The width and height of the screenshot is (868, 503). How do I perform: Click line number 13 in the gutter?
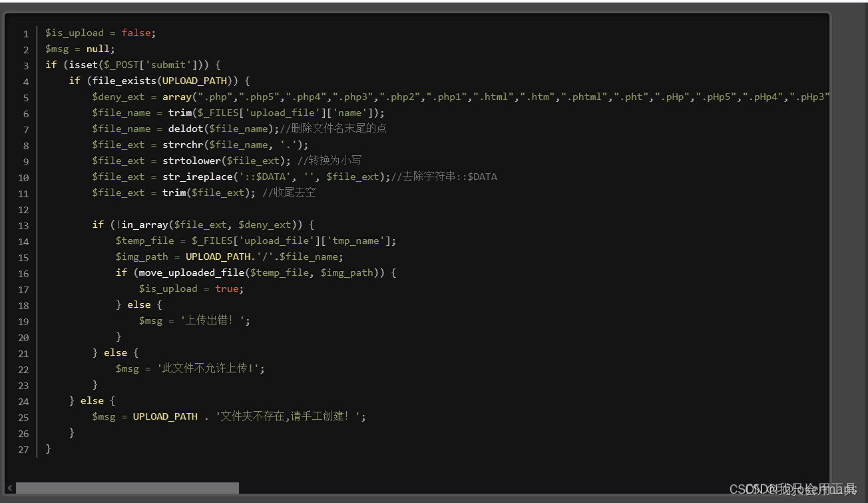(23, 225)
